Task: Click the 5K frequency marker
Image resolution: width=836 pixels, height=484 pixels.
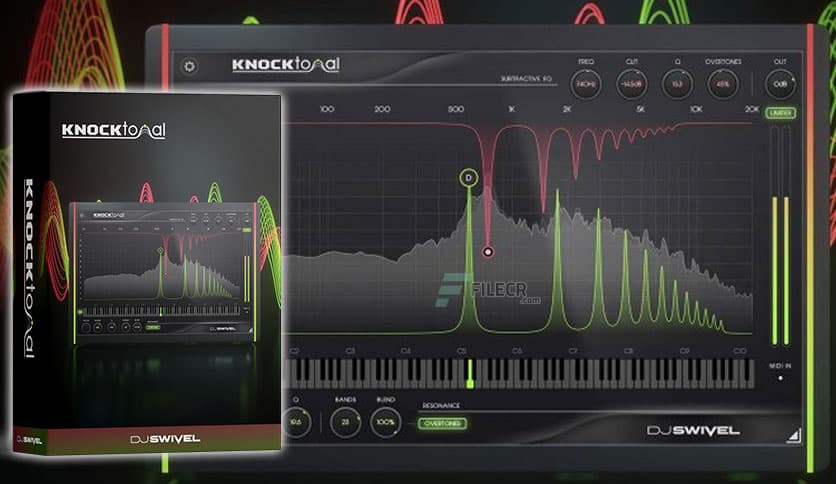Action: click(x=641, y=109)
